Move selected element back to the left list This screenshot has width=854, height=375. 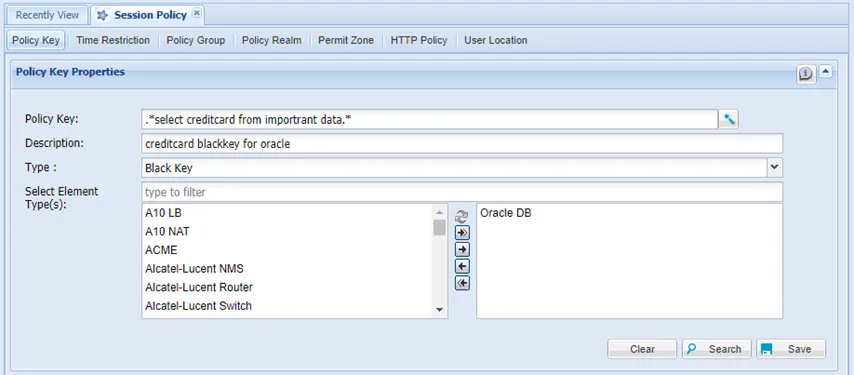pyautogui.click(x=462, y=267)
